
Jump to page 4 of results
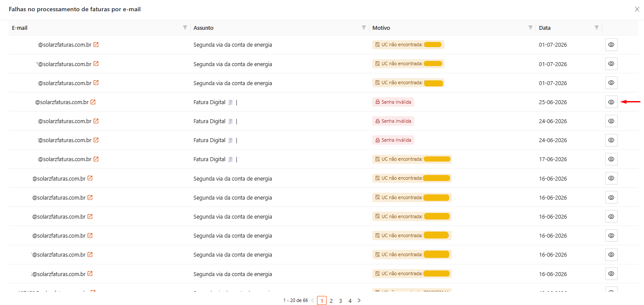[x=350, y=301]
